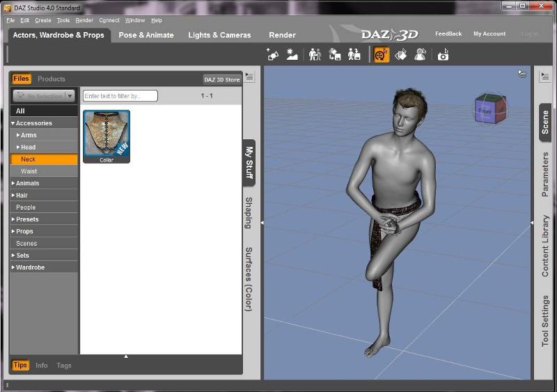Click into the filter text field

(120, 96)
